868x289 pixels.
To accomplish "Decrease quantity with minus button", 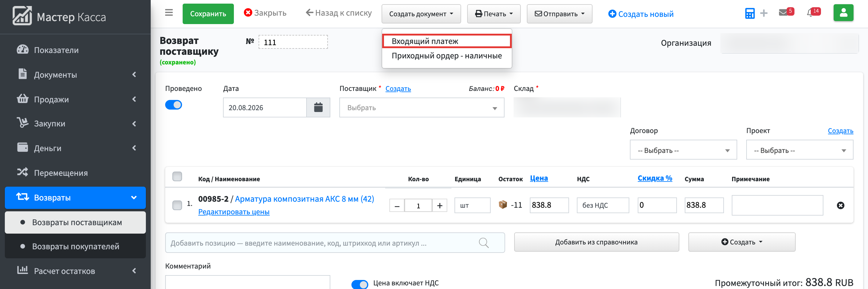I will [x=397, y=206].
